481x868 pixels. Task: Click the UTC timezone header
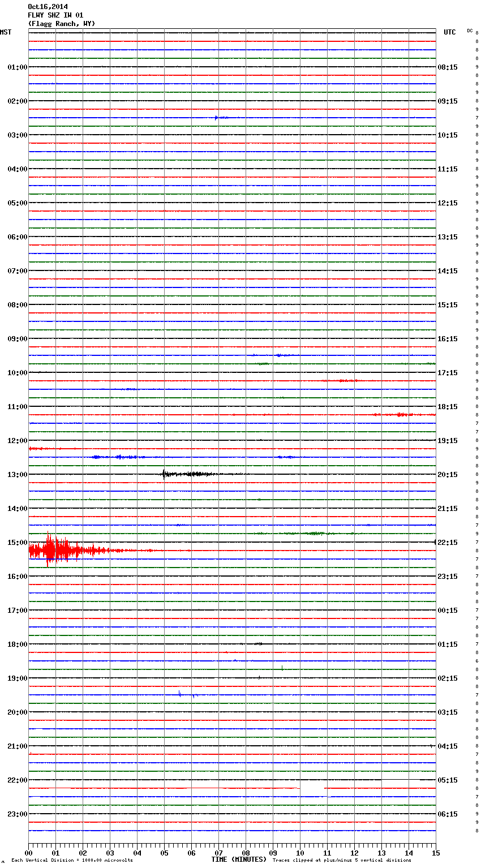(x=450, y=32)
